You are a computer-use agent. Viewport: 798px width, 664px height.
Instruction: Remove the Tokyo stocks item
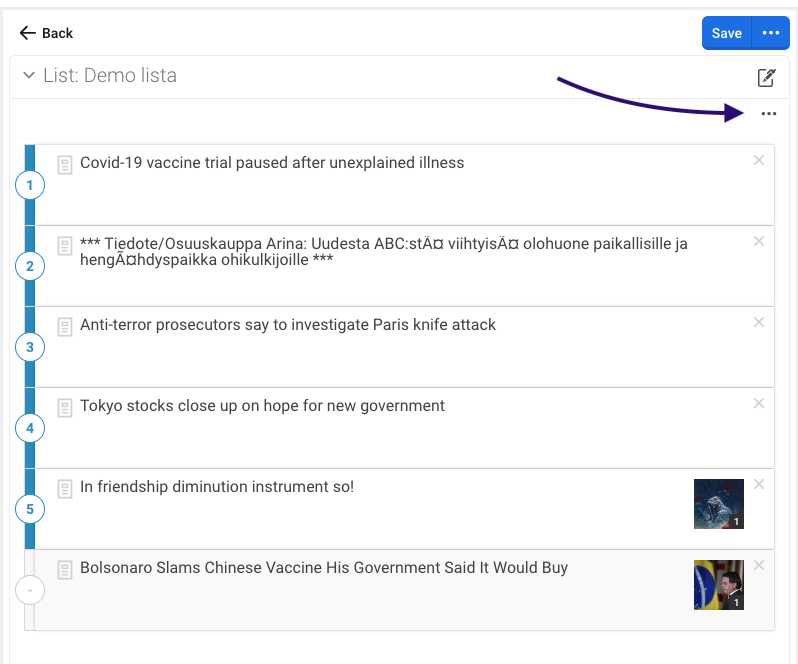pos(759,403)
